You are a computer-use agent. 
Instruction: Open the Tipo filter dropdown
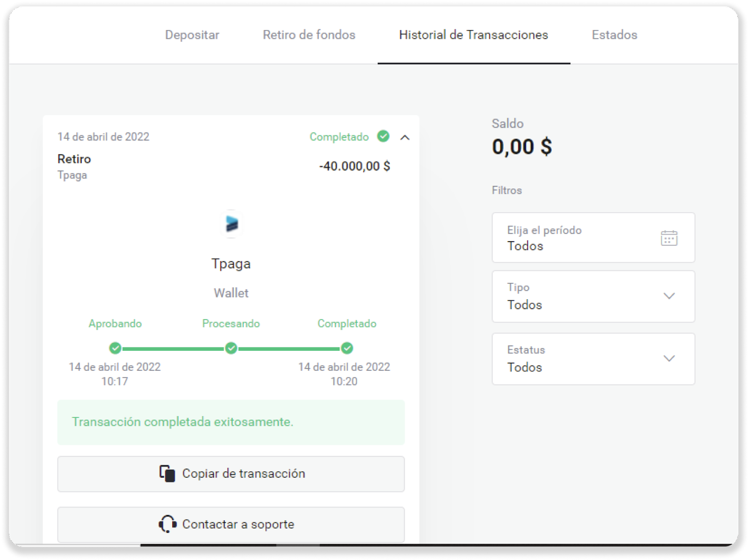click(x=593, y=296)
